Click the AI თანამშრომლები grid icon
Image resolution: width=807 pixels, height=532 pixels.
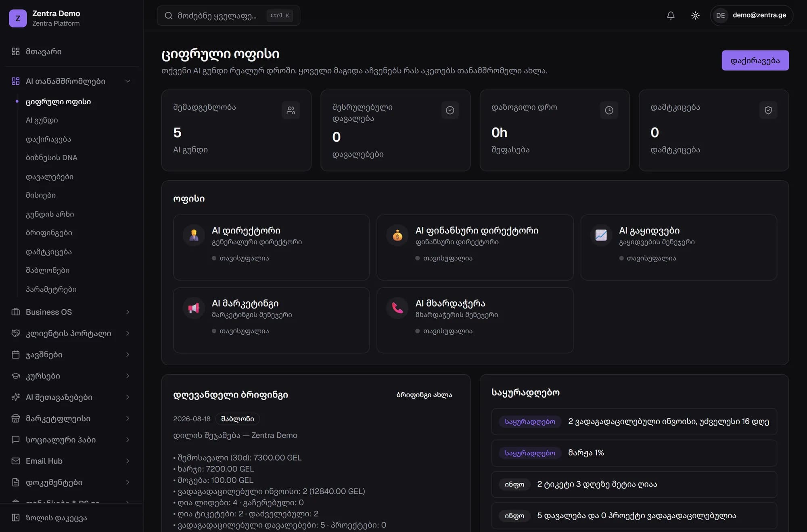(16, 81)
